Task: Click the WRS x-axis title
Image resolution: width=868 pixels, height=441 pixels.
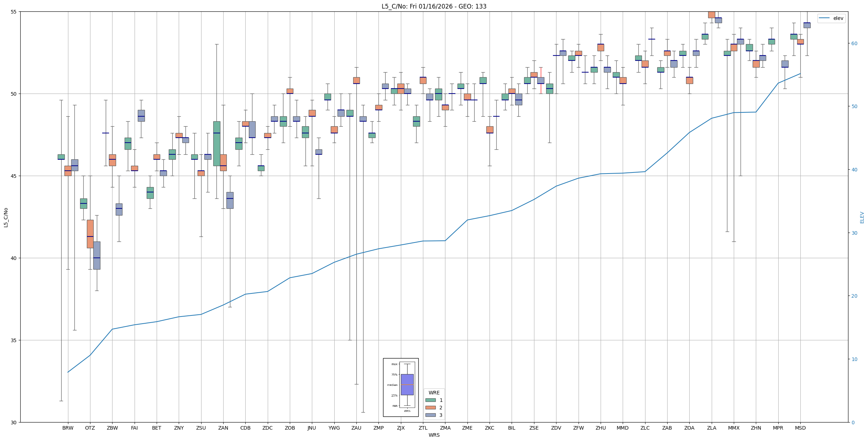Action: pyautogui.click(x=434, y=435)
